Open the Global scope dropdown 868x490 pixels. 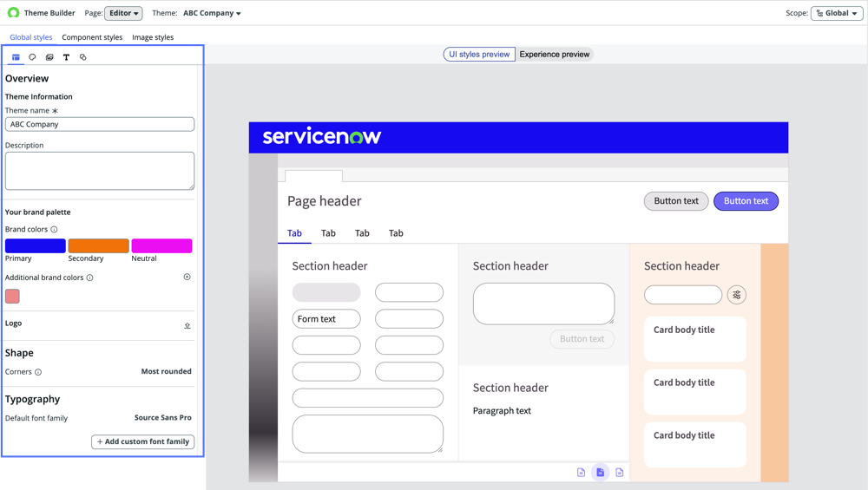837,13
